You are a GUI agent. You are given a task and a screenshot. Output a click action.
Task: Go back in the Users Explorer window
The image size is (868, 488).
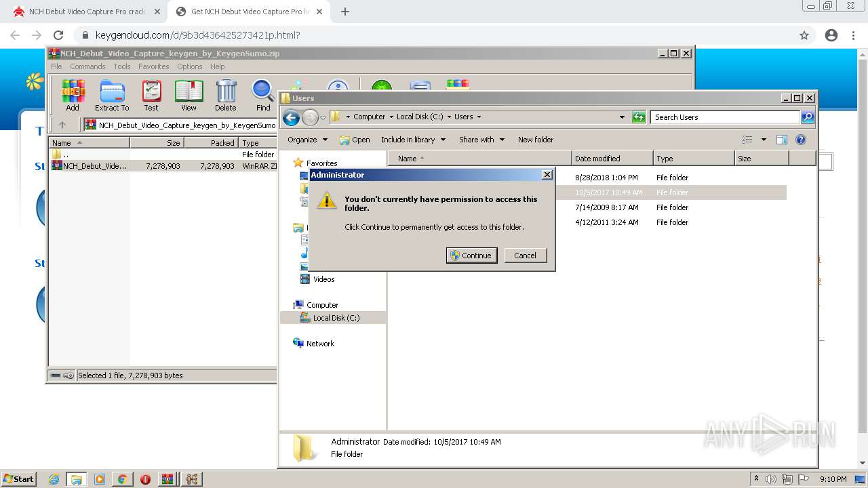click(291, 117)
